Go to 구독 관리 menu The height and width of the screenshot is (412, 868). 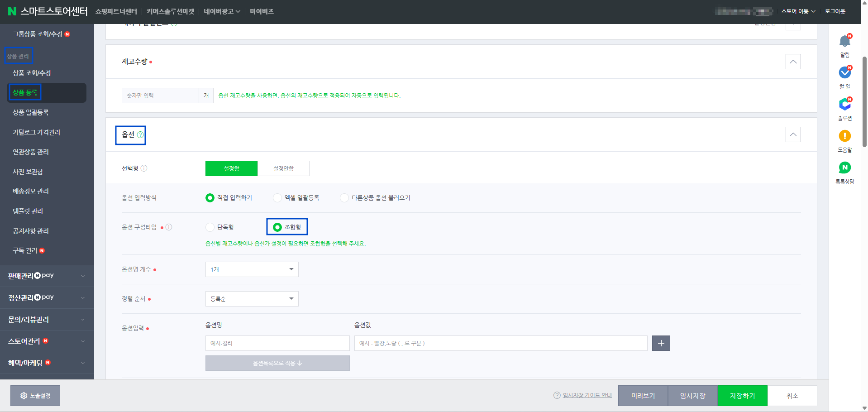(25, 250)
